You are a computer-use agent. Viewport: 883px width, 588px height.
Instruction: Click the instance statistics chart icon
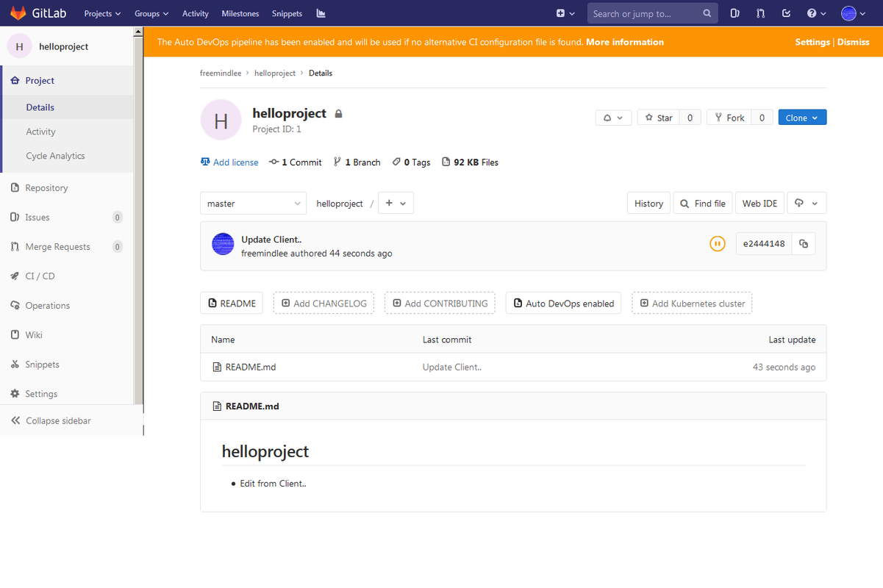(x=321, y=13)
